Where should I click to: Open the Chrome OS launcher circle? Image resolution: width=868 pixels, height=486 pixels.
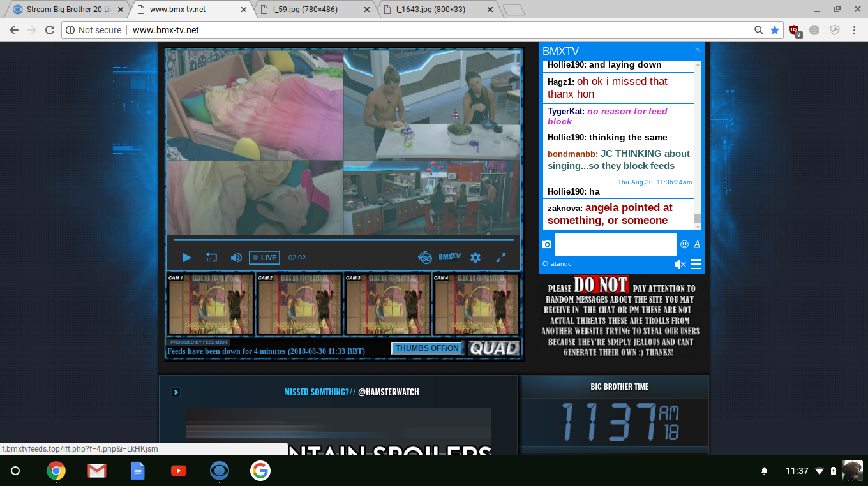[x=16, y=471]
